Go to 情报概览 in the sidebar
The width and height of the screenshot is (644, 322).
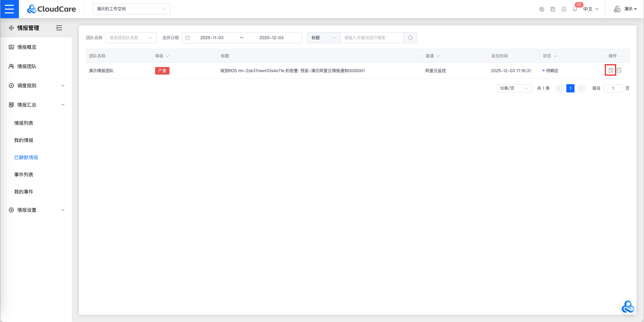coord(27,47)
